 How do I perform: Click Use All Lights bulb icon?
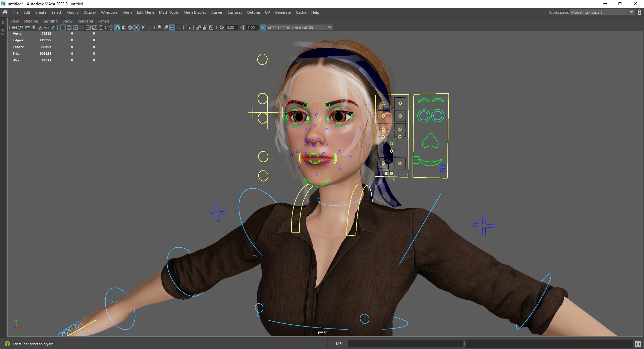[x=143, y=28]
